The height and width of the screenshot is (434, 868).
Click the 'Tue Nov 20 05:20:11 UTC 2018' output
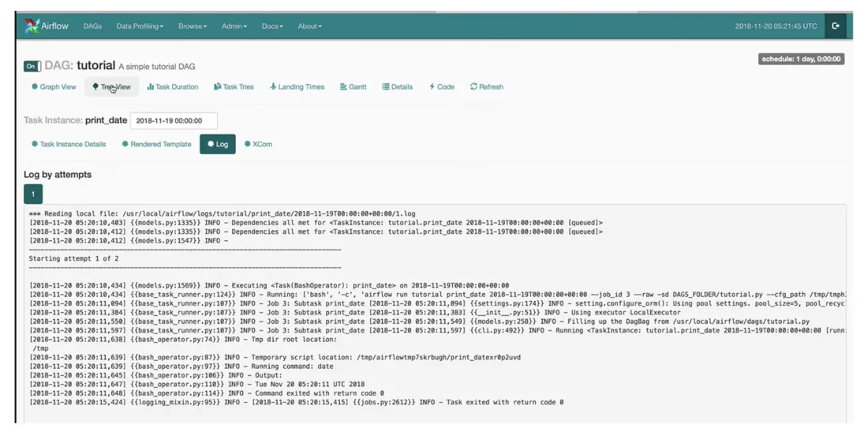[197, 384]
